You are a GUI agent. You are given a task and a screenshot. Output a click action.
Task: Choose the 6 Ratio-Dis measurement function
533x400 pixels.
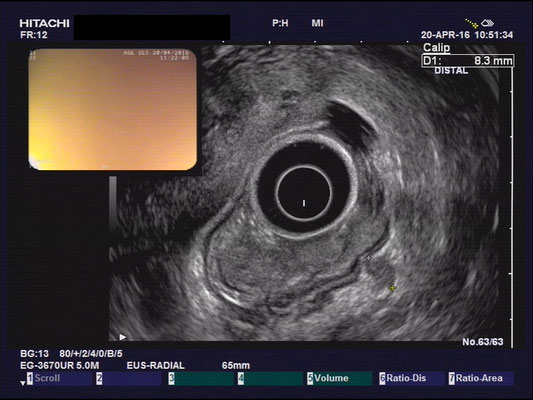pyautogui.click(x=411, y=378)
